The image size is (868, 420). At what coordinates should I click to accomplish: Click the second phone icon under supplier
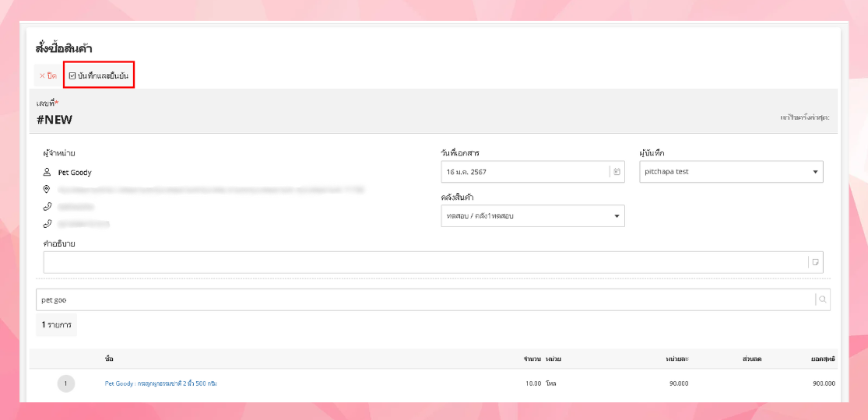pos(47,223)
